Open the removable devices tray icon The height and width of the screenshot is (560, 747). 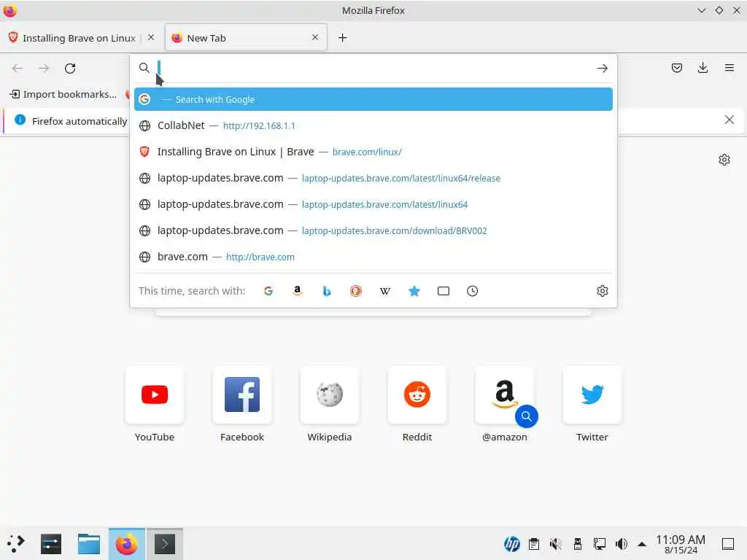pos(578,544)
